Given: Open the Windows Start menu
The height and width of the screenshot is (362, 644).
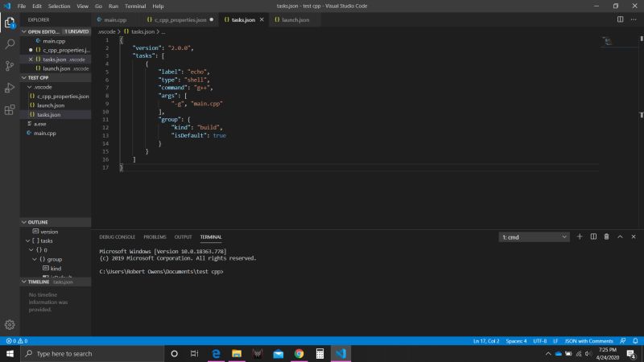Looking at the screenshot, I should pyautogui.click(x=10, y=353).
